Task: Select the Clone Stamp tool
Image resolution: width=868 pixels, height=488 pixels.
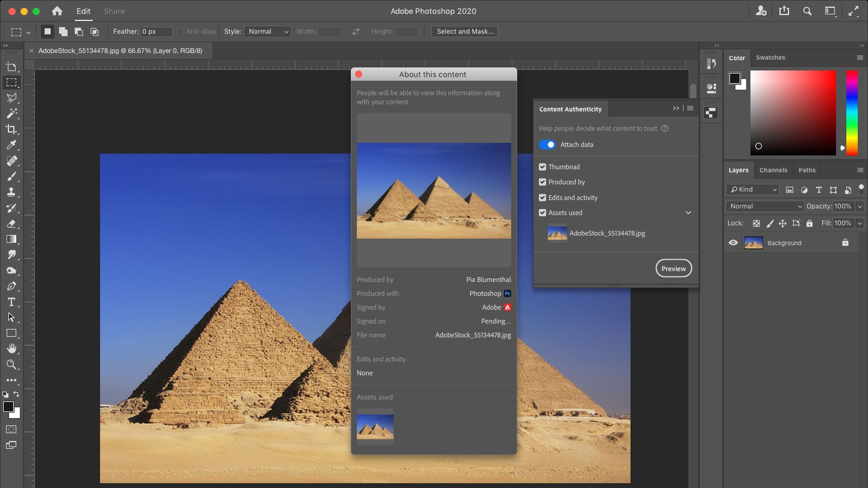Action: [x=12, y=192]
